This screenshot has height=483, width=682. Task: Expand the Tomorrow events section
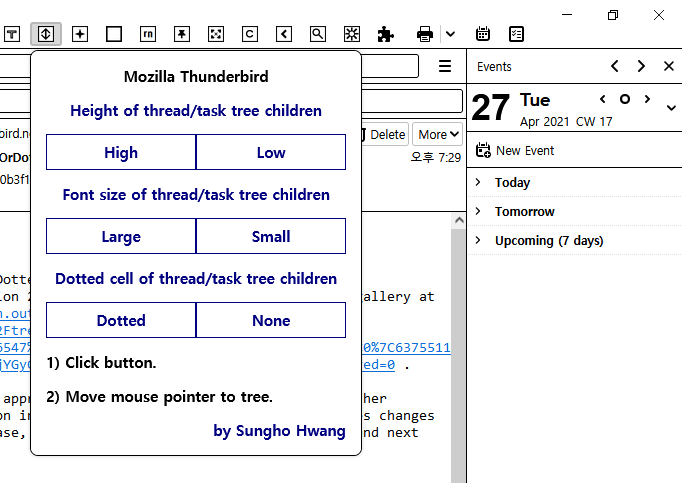pos(478,211)
